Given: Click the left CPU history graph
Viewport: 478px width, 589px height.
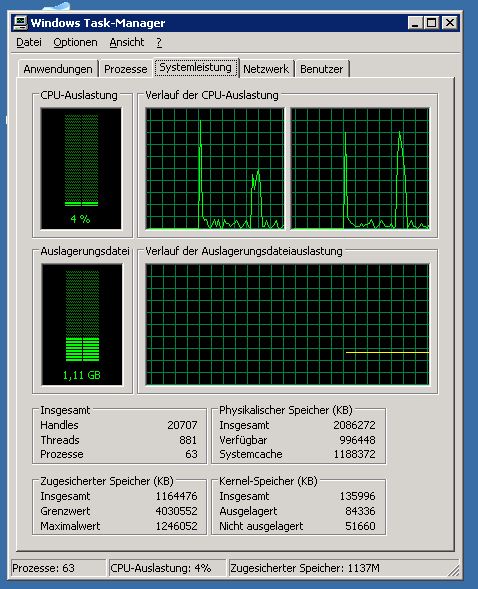Looking at the screenshot, I should pos(215,168).
